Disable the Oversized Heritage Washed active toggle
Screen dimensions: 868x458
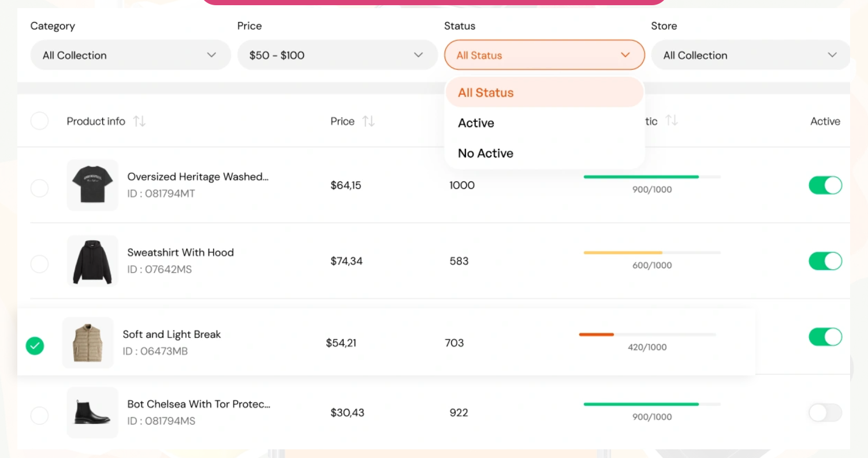(x=825, y=185)
